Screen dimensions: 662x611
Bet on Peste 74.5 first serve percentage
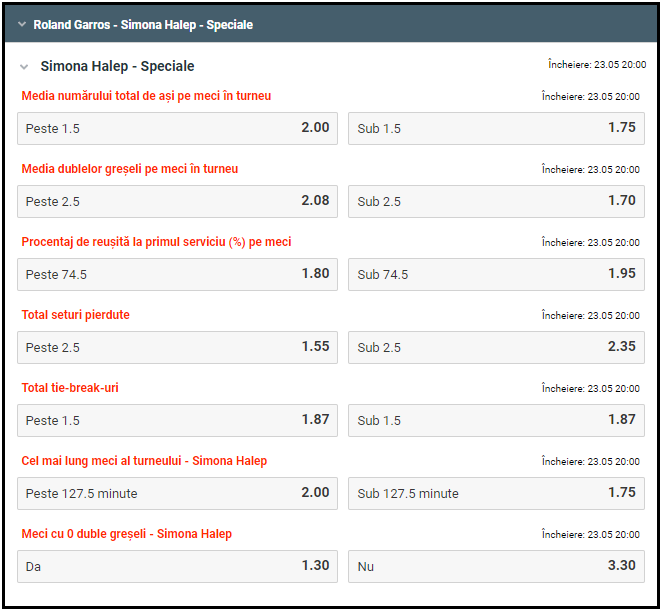point(177,274)
